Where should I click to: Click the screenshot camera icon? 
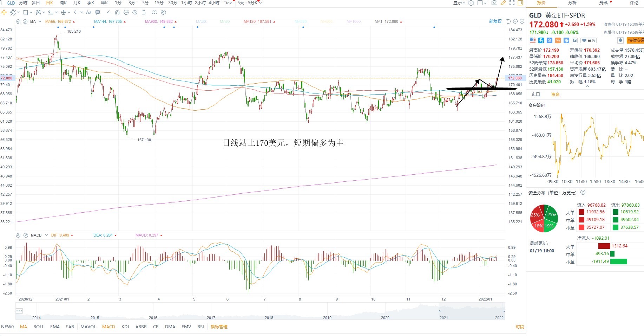(494, 3)
